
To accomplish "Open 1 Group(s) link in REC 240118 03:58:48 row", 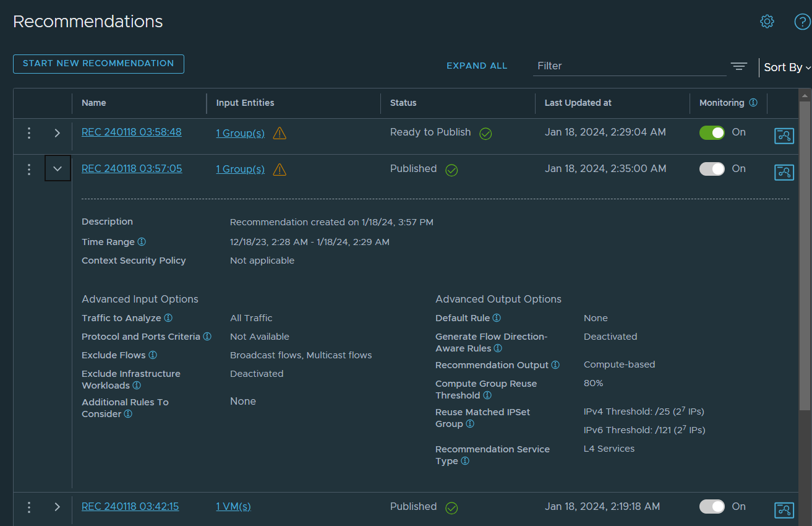I will (241, 133).
